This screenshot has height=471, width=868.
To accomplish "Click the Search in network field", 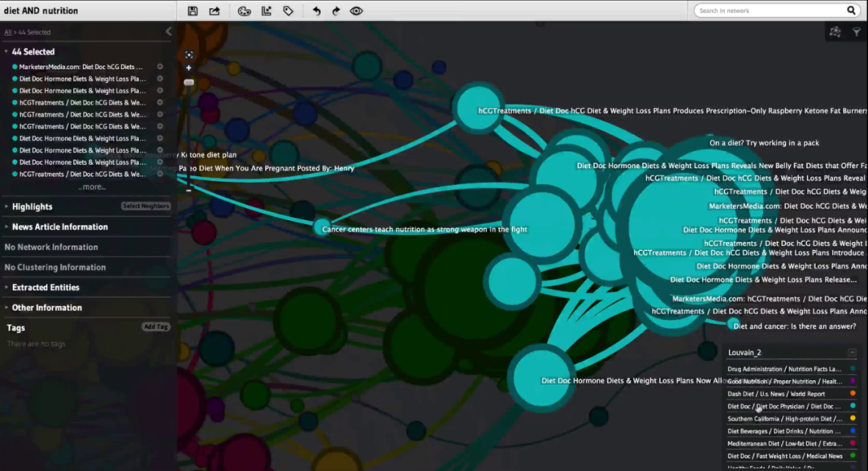I will coord(769,10).
